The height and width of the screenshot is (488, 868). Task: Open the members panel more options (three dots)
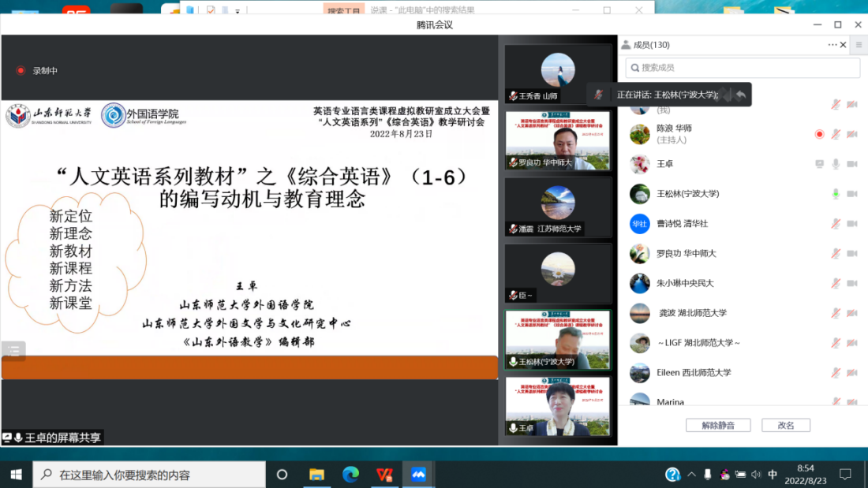tap(832, 45)
